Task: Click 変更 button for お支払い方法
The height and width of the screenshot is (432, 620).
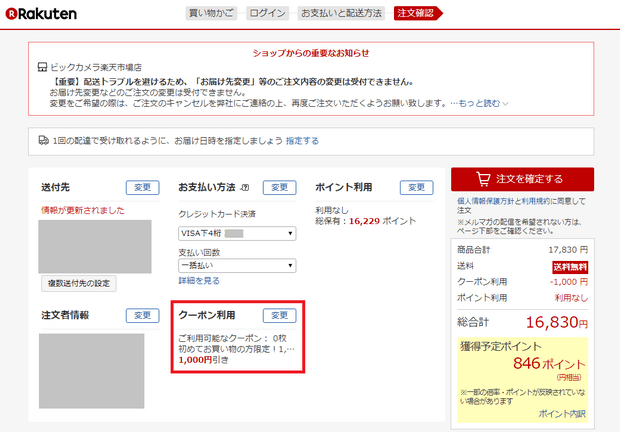Action: 280,187
